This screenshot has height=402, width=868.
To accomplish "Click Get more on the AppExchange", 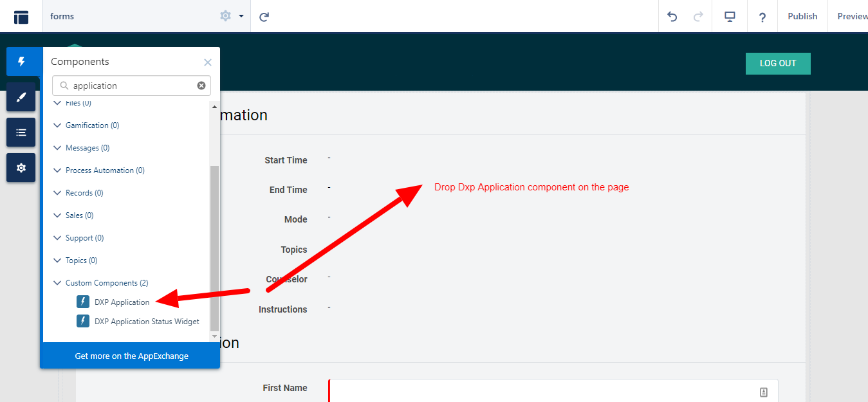I will [x=131, y=356].
